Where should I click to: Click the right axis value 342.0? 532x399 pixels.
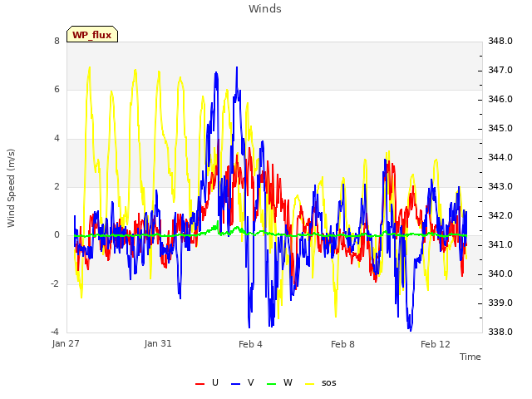point(500,215)
